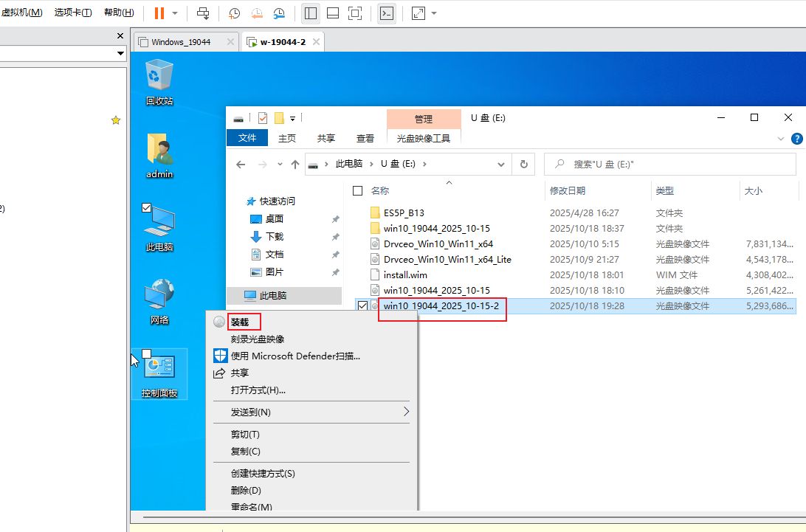The height and width of the screenshot is (532, 806).
Task: Click the Explorer refresh button
Action: [523, 165]
